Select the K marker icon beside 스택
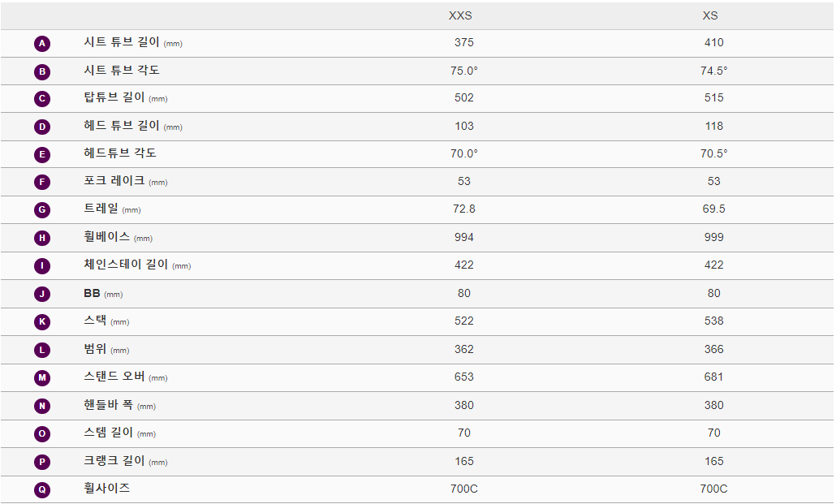836x504 pixels. coord(42,321)
